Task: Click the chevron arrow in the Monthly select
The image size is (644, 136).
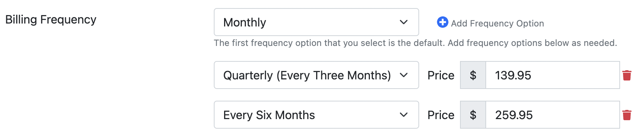Action: 404,22
